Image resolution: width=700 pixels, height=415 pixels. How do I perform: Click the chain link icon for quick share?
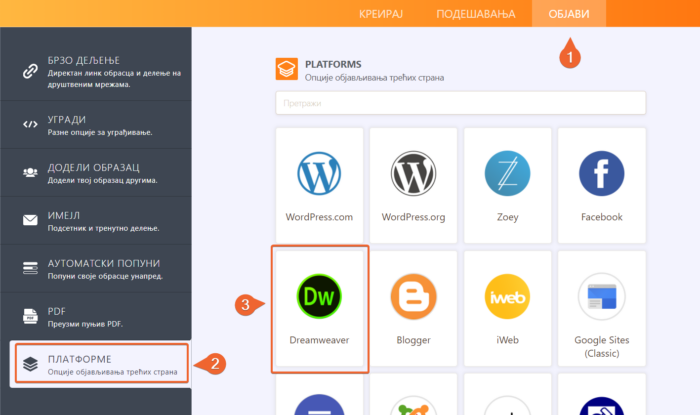[30, 71]
